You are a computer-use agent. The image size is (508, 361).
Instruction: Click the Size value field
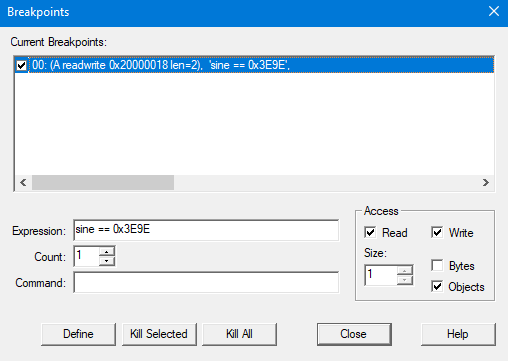381,275
